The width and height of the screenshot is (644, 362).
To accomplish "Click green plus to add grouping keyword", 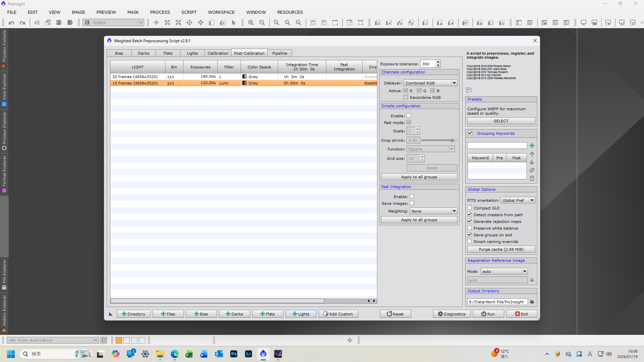I will tap(532, 145).
